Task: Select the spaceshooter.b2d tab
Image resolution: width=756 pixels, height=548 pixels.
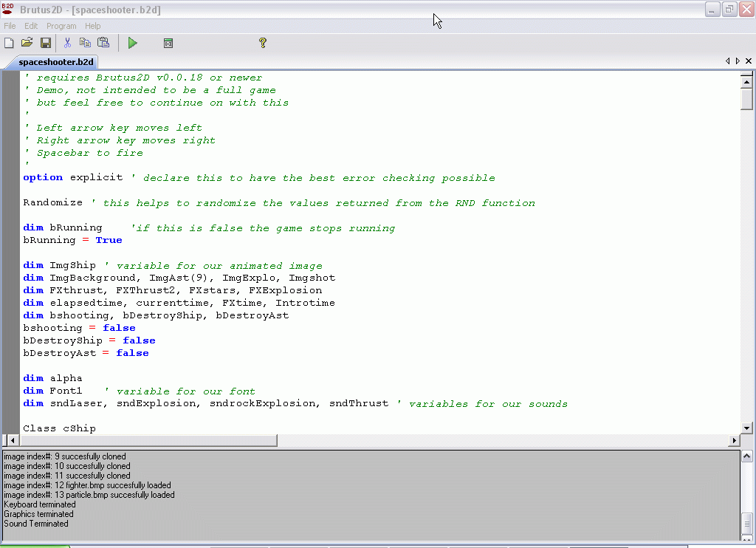Action: pos(56,62)
